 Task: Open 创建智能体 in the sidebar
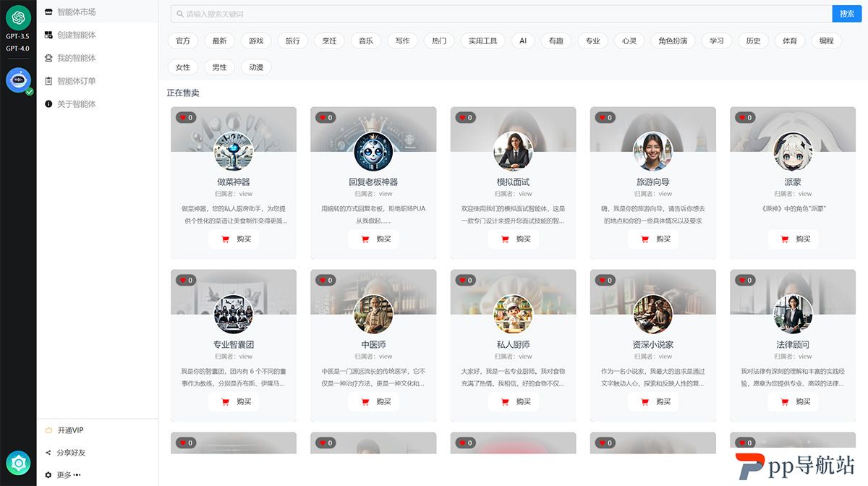coord(98,35)
